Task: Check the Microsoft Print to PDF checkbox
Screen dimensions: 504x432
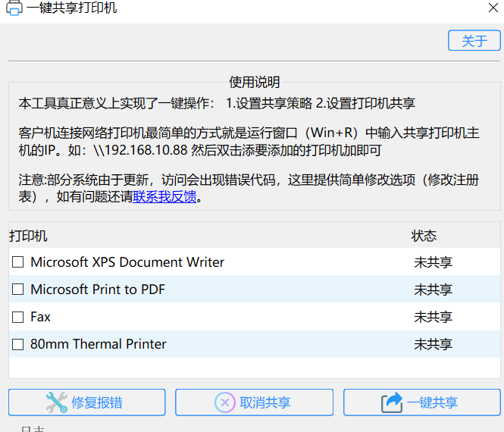Action: point(17,290)
